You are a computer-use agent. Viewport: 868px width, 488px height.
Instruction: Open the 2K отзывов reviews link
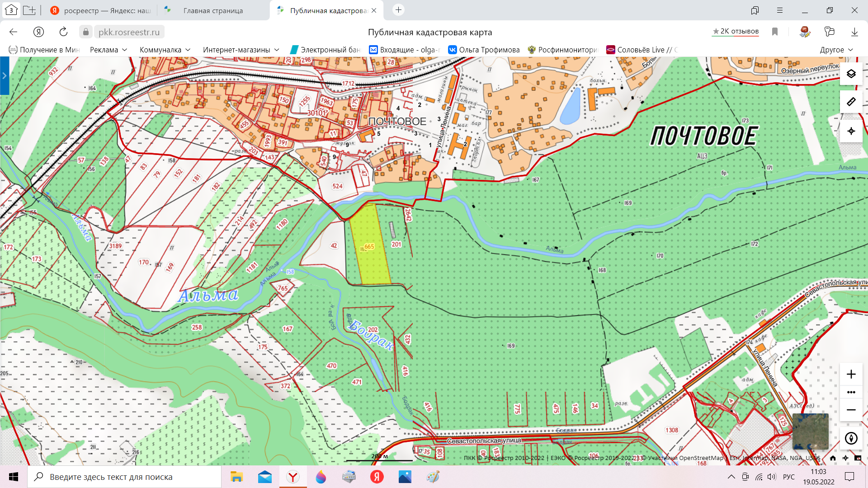736,31
